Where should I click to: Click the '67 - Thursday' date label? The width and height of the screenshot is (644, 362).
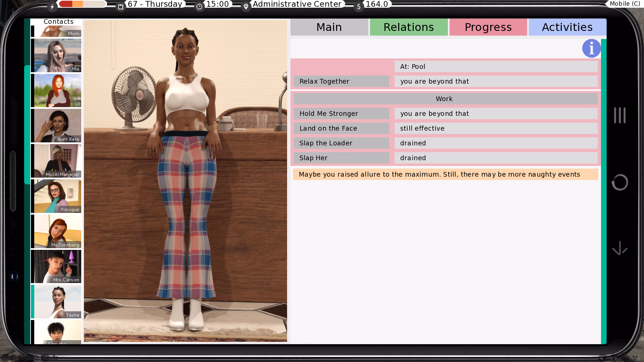155,4
